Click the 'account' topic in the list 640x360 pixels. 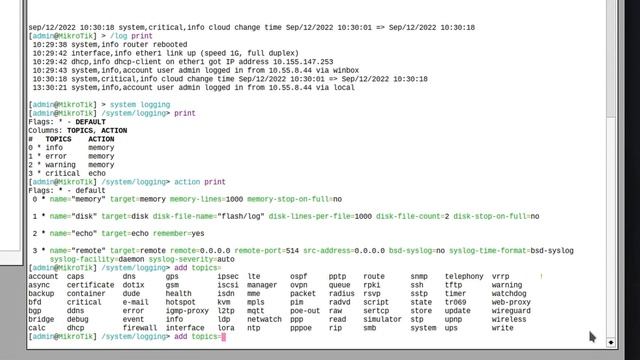tap(43, 276)
